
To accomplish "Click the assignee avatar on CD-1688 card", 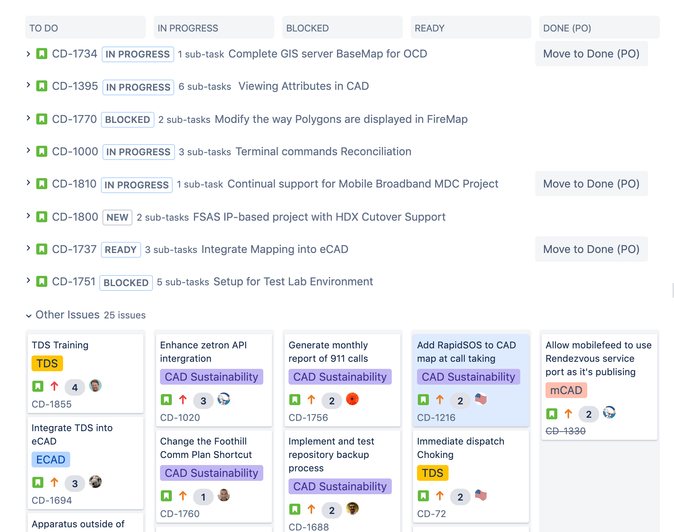I will point(352,509).
